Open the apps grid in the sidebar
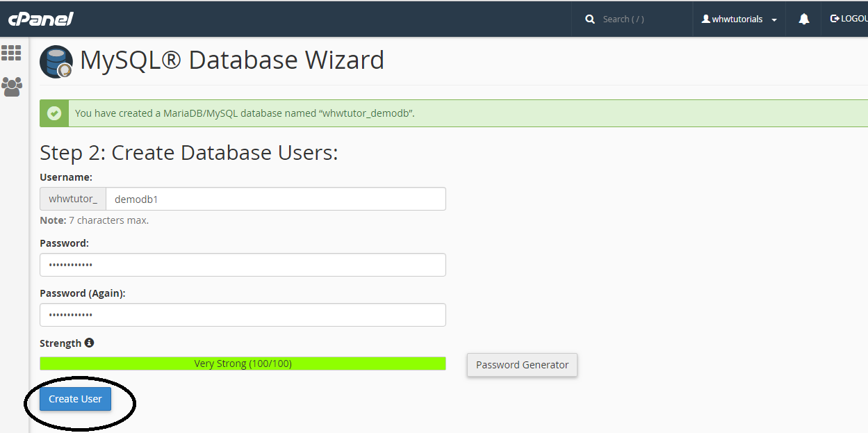 point(11,53)
